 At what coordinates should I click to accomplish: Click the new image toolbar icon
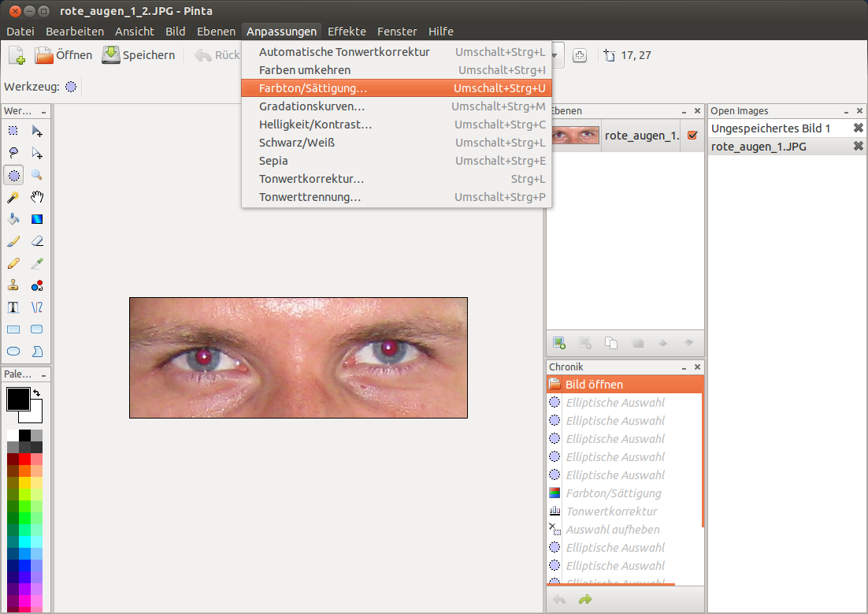pyautogui.click(x=17, y=55)
